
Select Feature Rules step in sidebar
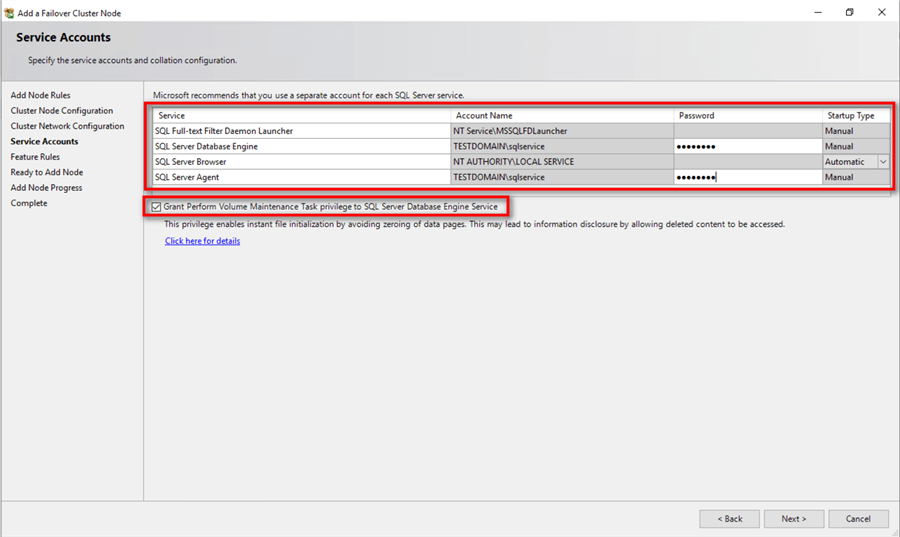click(35, 157)
